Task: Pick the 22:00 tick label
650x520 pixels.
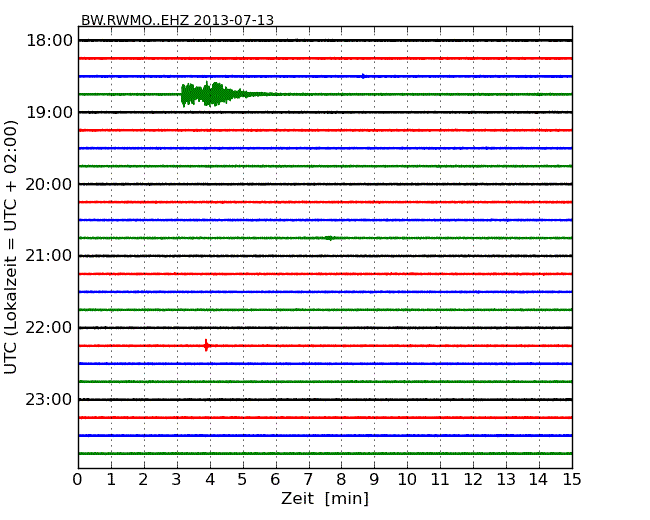Action: [x=49, y=328]
